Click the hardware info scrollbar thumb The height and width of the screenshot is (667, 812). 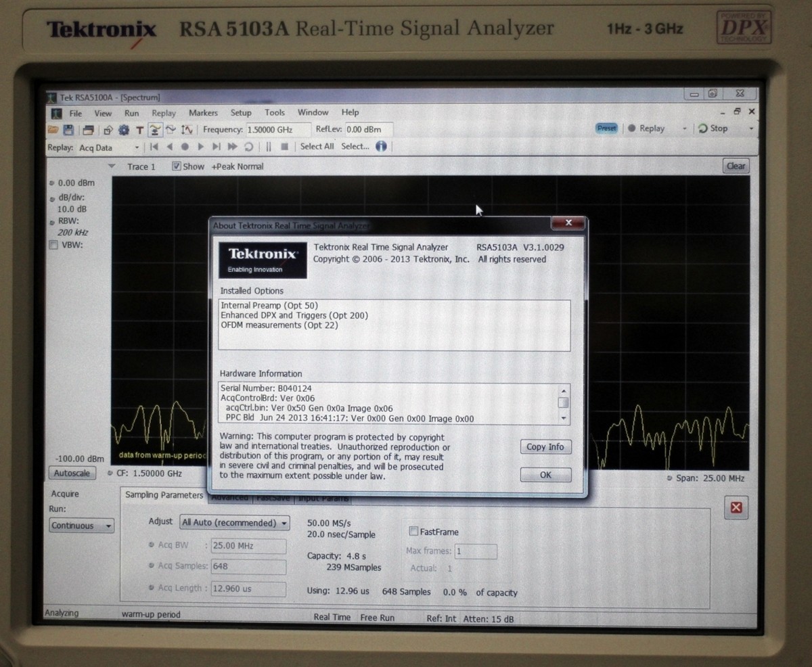coord(563,402)
